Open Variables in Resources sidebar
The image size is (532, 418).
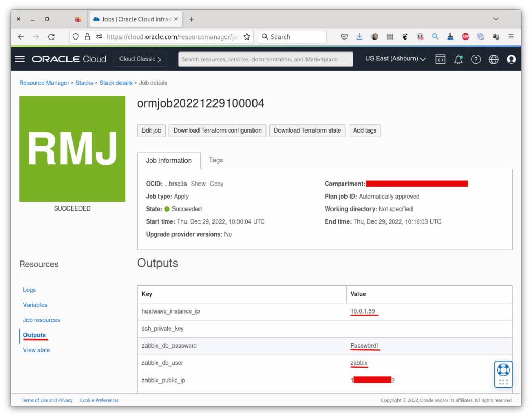(35, 305)
